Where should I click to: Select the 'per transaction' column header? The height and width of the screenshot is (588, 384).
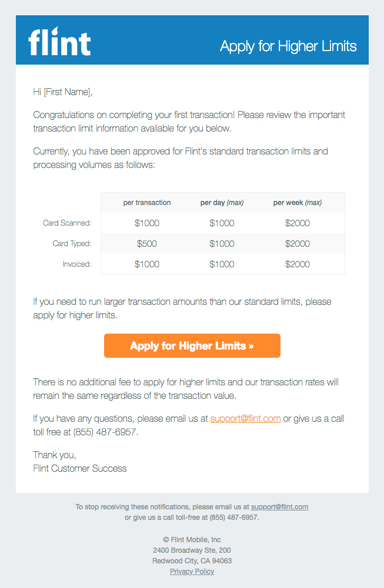point(147,203)
